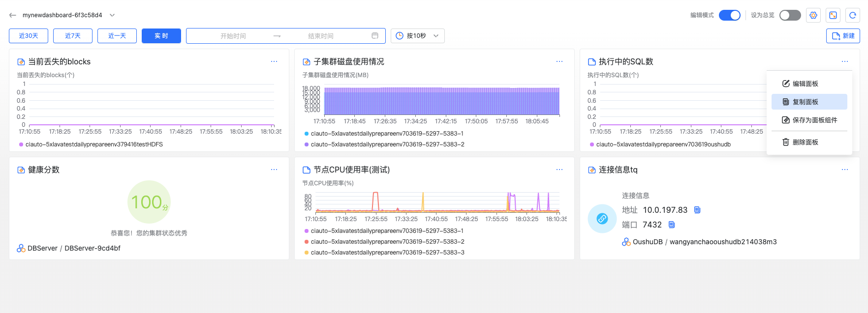Viewport: 868px width, 313px height.
Task: Click the back arrow beside dashboard name
Action: [x=13, y=15]
